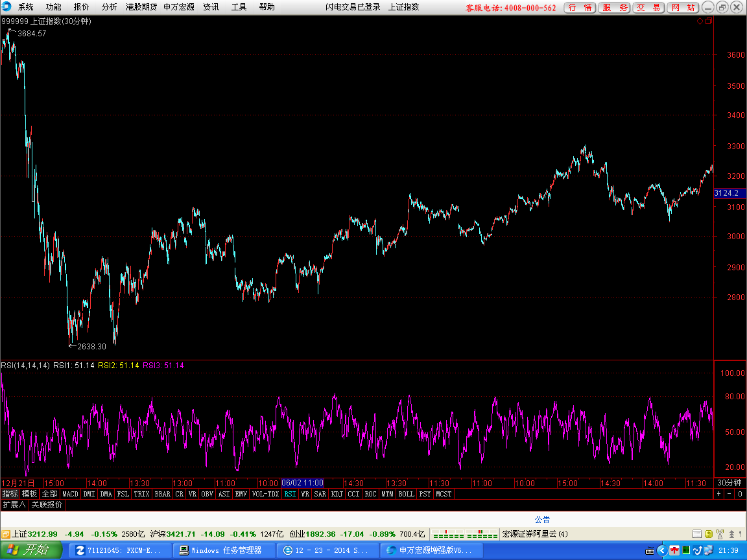The height and width of the screenshot is (560, 747).
Task: Open the 工具 menu
Action: tap(239, 6)
